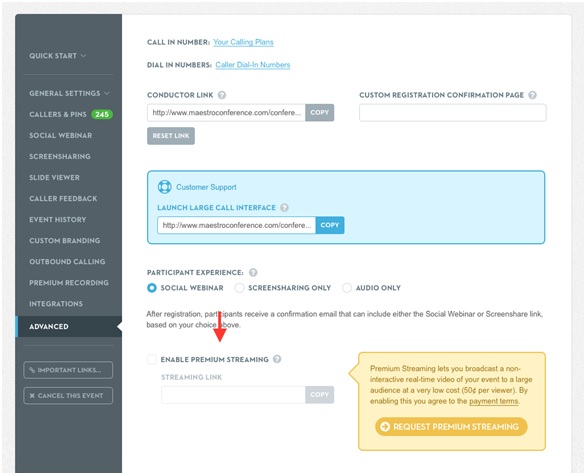Open Screensharing in the sidebar
Screen dimensions: 586x475
60,156
